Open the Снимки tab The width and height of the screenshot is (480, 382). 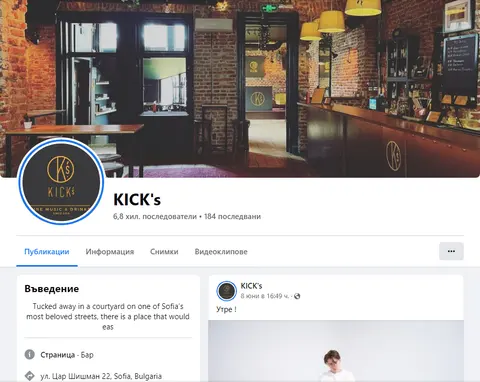point(164,252)
